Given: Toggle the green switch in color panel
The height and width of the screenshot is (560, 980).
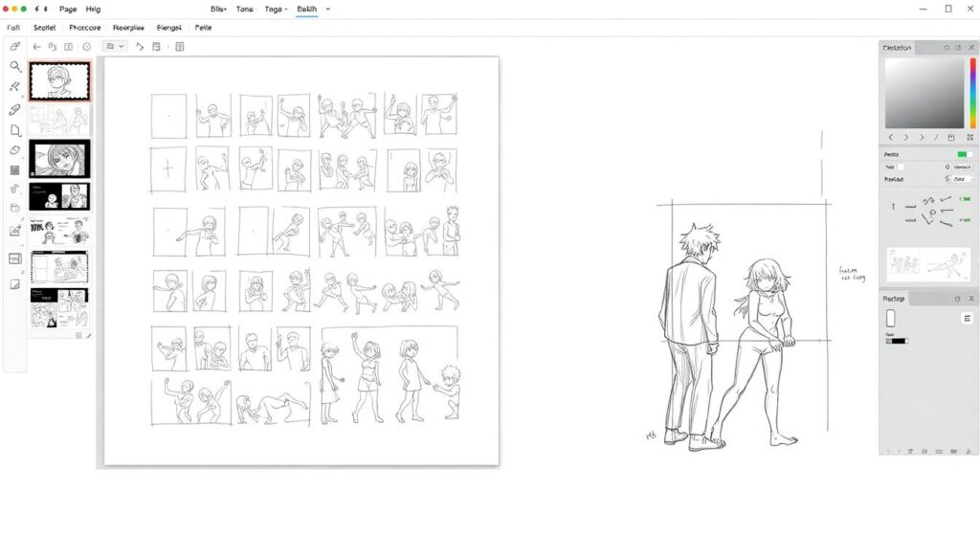Looking at the screenshot, I should click(964, 154).
